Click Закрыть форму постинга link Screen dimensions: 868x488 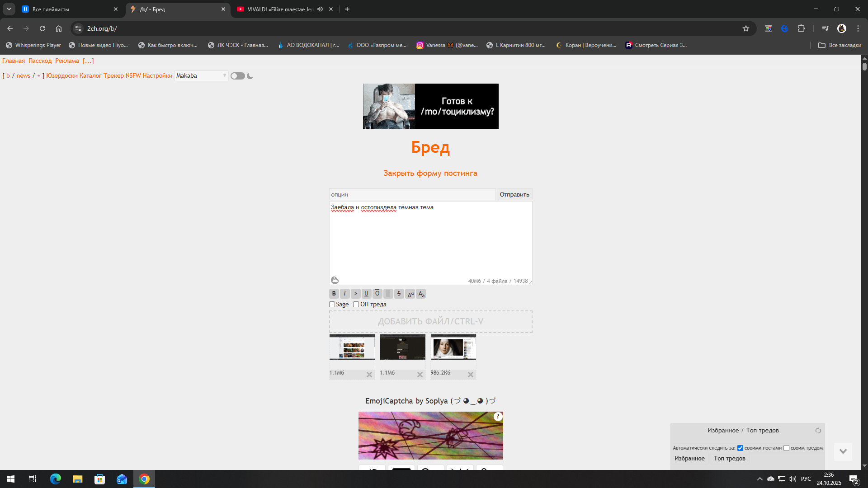click(x=430, y=173)
